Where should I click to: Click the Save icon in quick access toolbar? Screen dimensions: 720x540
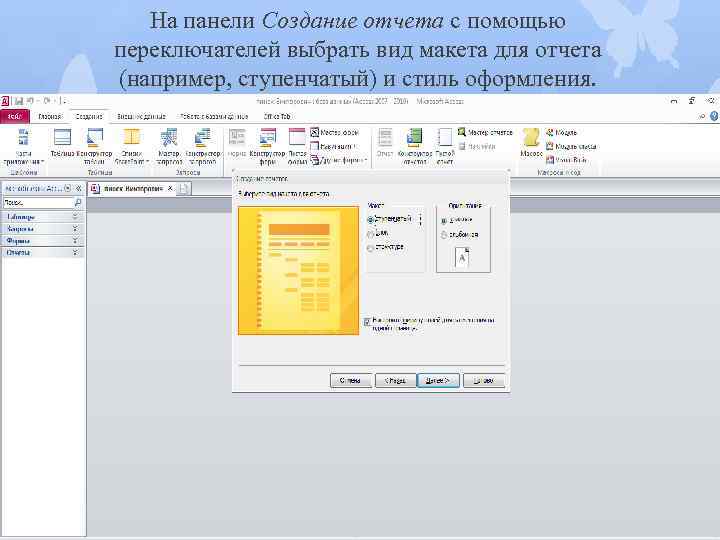[19, 101]
